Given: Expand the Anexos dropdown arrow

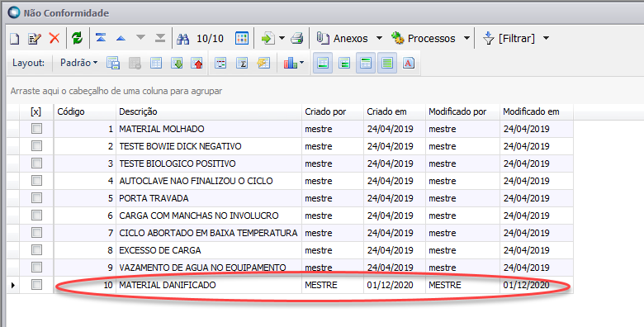Looking at the screenshot, I should click(x=379, y=38).
